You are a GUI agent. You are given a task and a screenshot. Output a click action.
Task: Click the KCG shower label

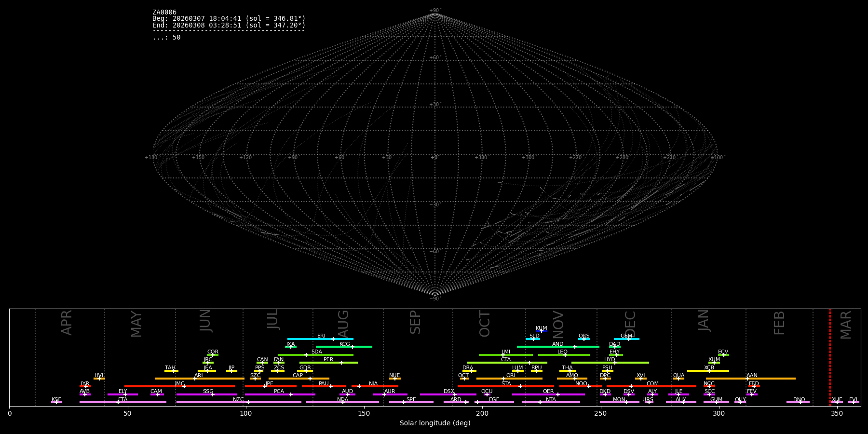pos(345,344)
